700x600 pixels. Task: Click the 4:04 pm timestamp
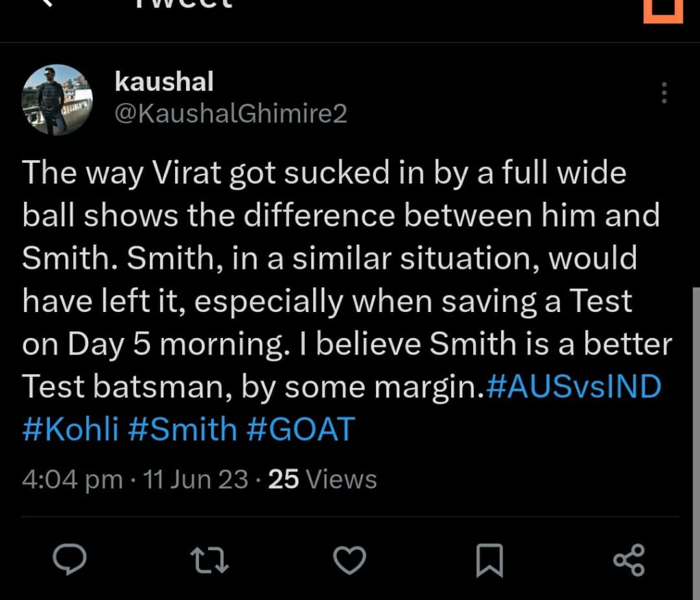tap(72, 480)
